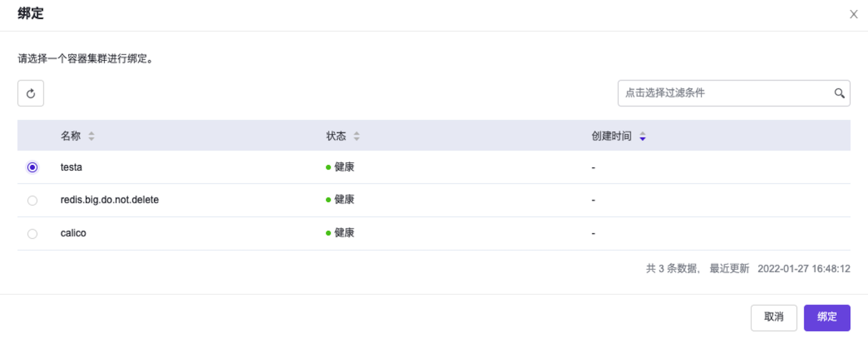Click the 名称 column header
This screenshot has width=868, height=338.
click(x=71, y=136)
